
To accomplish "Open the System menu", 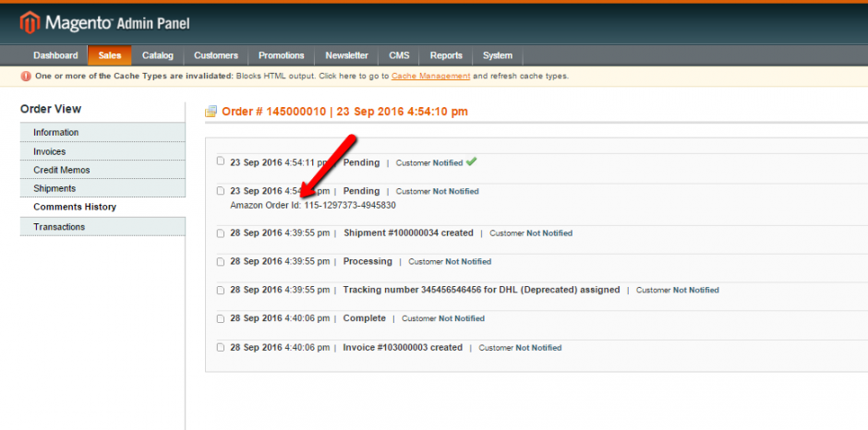I will pos(497,55).
